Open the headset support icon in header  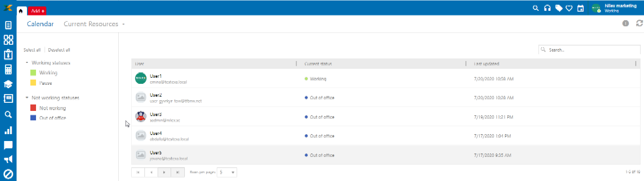tap(547, 8)
